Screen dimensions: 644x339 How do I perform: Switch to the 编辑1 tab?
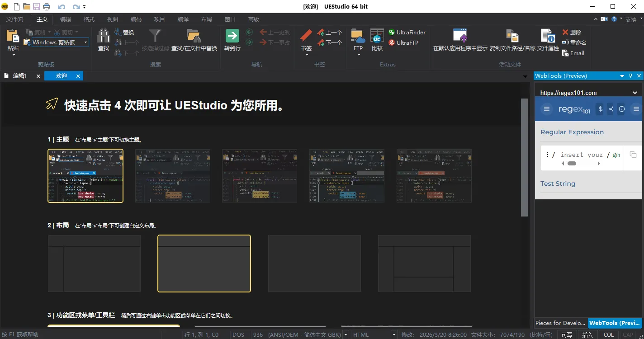[x=20, y=75]
